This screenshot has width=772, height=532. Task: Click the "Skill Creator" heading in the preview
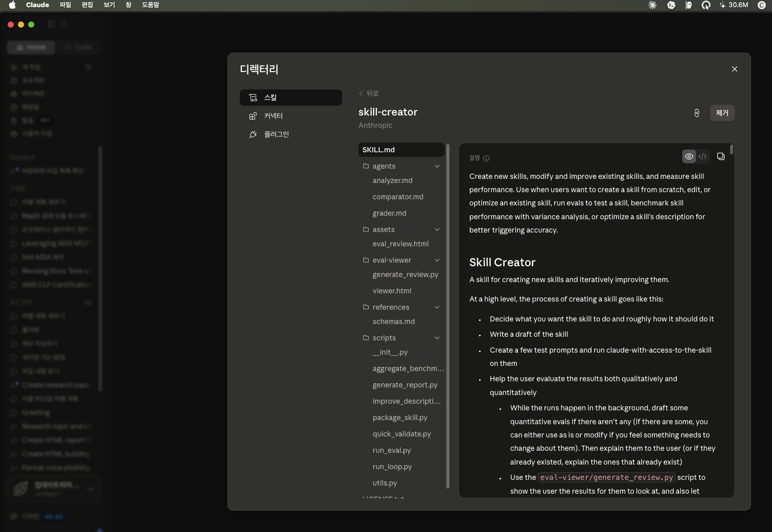coord(503,263)
